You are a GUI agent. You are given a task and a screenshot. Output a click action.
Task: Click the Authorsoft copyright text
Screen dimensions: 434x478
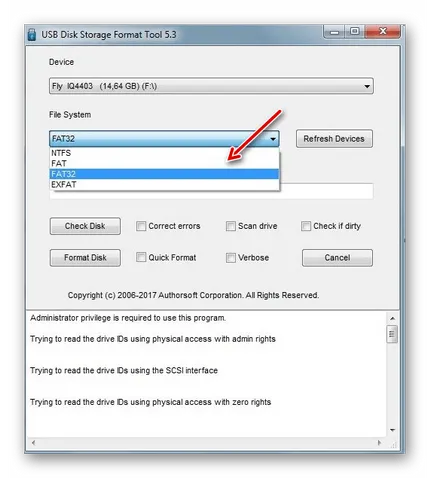click(x=193, y=295)
